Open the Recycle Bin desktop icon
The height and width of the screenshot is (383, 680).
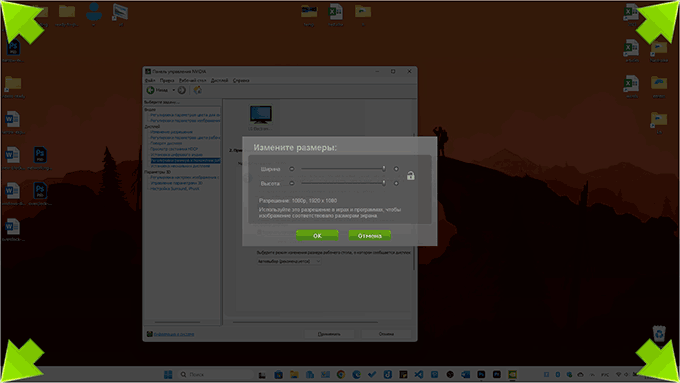point(659,334)
